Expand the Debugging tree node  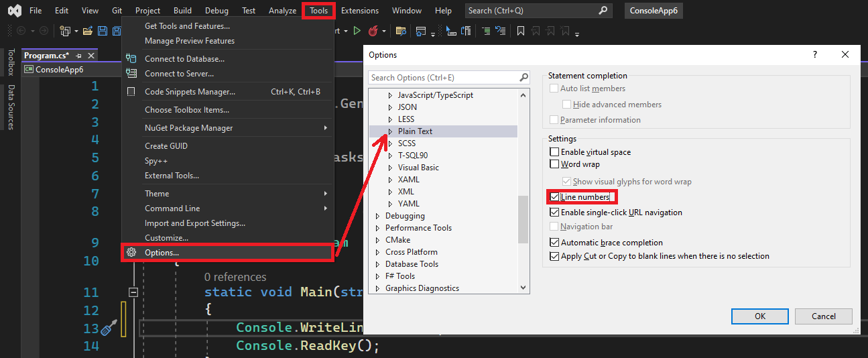click(x=379, y=216)
